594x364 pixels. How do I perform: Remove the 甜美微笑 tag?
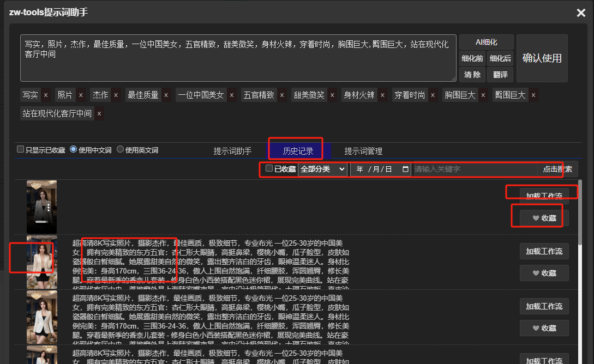click(x=332, y=95)
